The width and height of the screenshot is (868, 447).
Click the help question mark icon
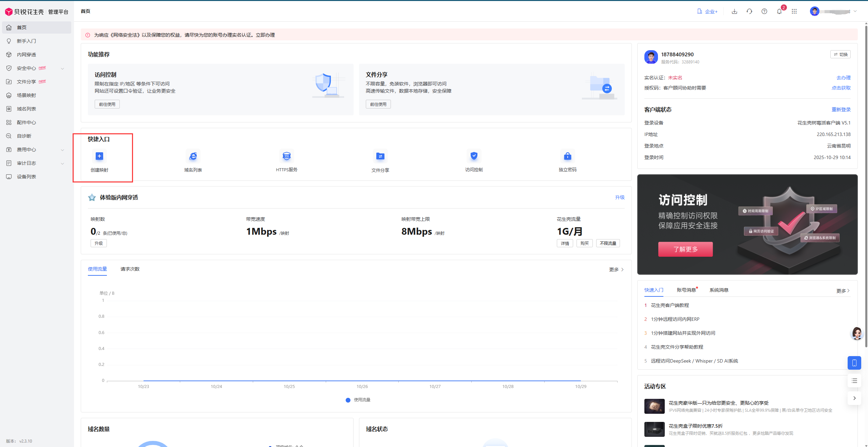pyautogui.click(x=764, y=12)
